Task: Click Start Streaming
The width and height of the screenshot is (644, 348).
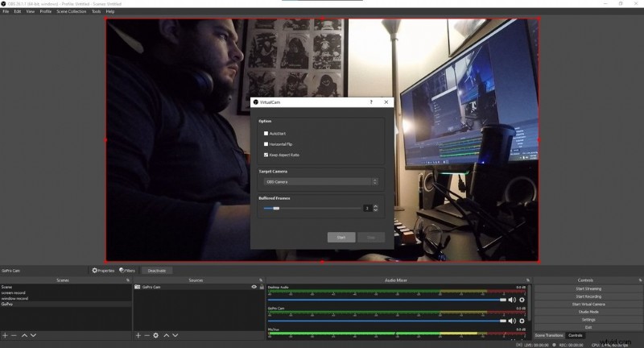Action: click(x=588, y=289)
